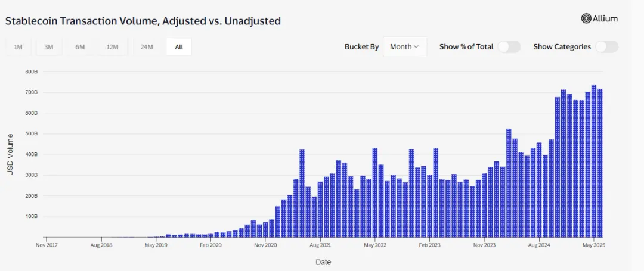Choose the 12M time range

112,47
